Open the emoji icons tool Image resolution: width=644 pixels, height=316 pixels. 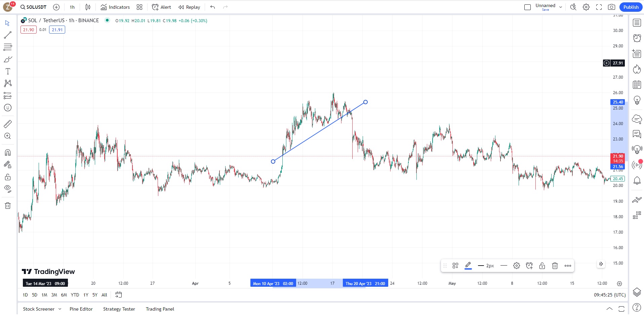(x=7, y=108)
